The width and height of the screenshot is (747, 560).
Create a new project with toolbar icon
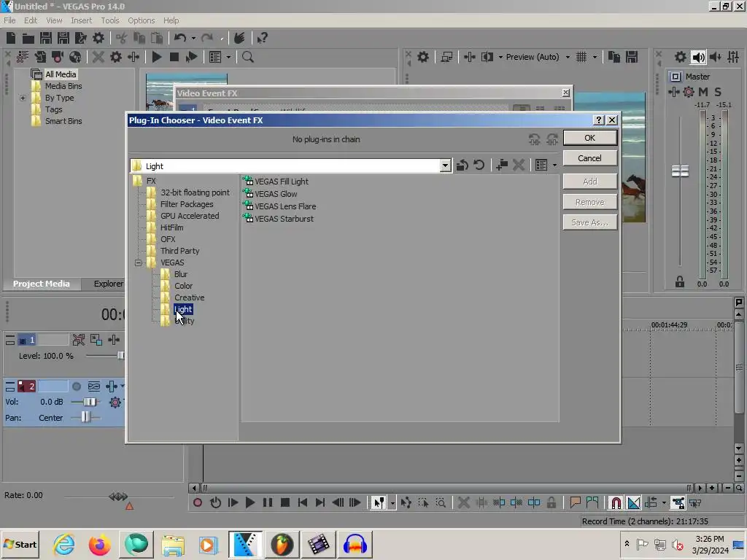point(11,38)
